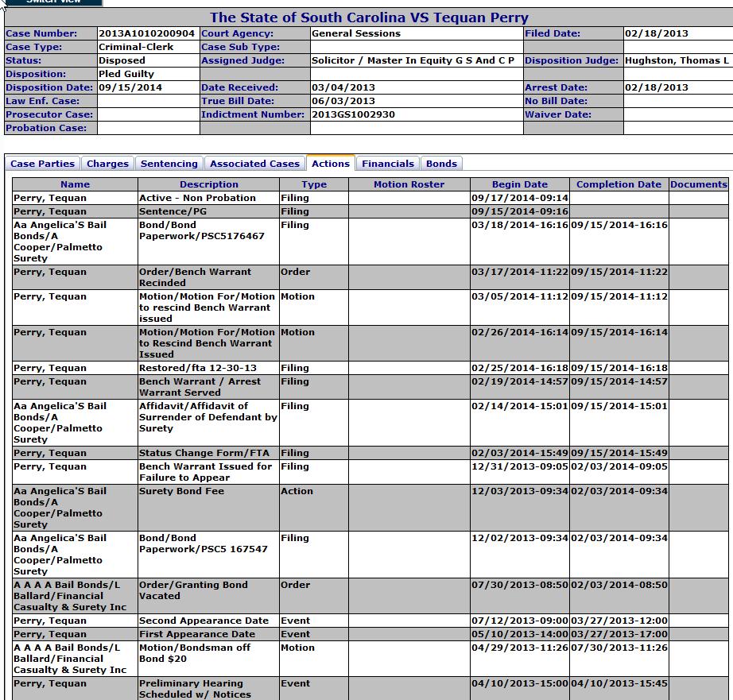This screenshot has height=700, width=733.
Task: Click the Switch View button
Action: [53, 2]
